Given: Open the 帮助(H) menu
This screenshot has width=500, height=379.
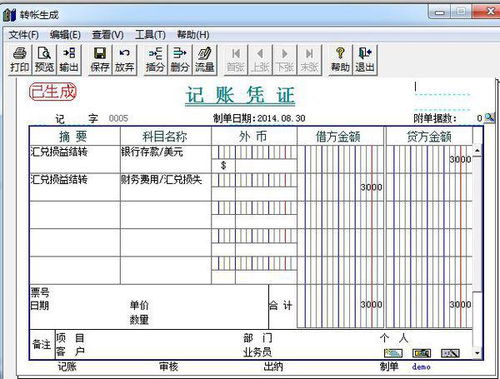Looking at the screenshot, I should (193, 35).
